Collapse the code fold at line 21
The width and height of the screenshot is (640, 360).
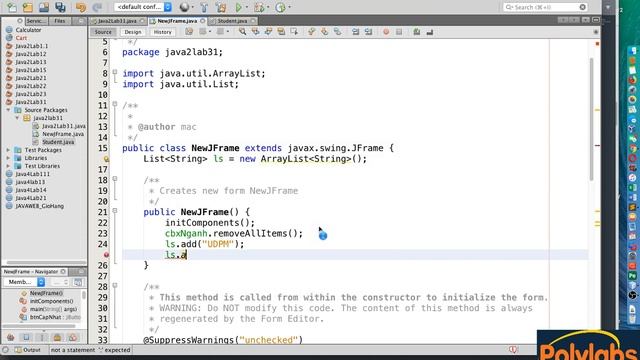pyautogui.click(x=115, y=211)
